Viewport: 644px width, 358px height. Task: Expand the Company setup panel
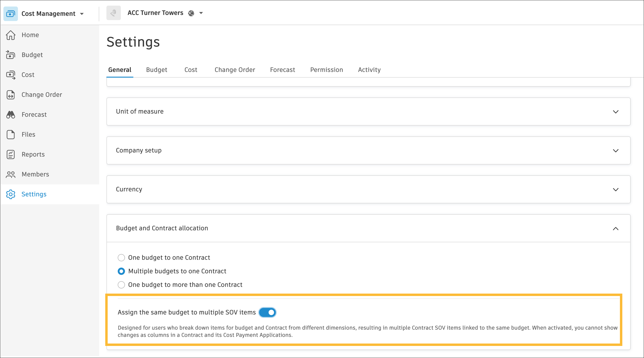[616, 151]
